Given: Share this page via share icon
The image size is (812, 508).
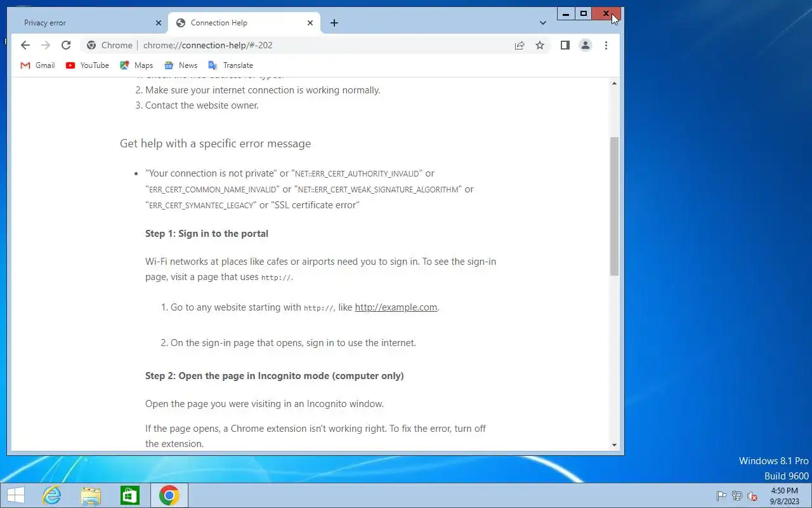Looking at the screenshot, I should pos(520,45).
